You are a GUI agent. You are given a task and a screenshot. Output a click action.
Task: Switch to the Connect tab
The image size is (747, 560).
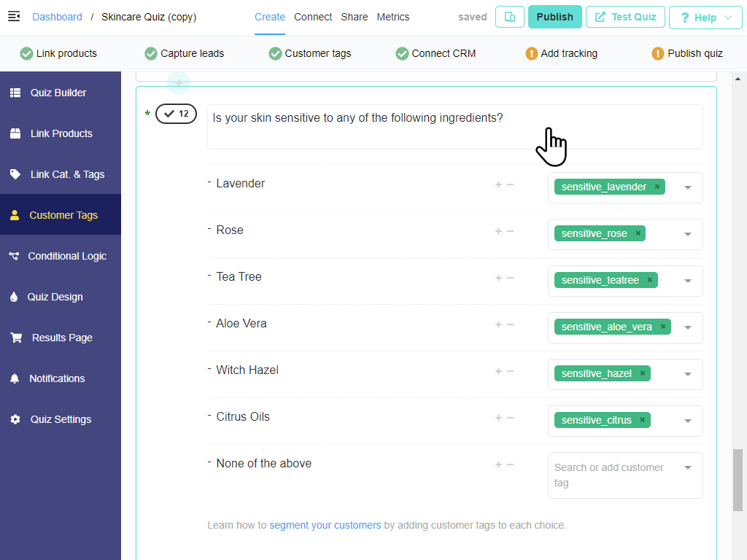313,17
